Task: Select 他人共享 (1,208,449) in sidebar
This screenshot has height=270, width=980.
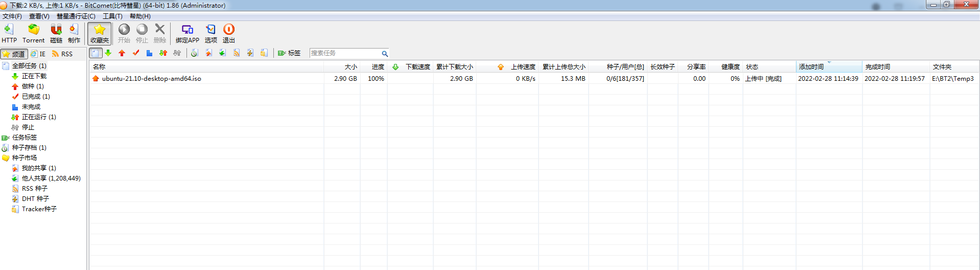Action: (x=51, y=178)
